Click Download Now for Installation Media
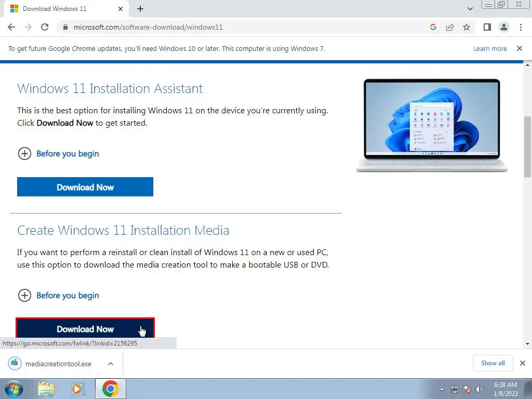Image resolution: width=532 pixels, height=399 pixels. point(85,328)
